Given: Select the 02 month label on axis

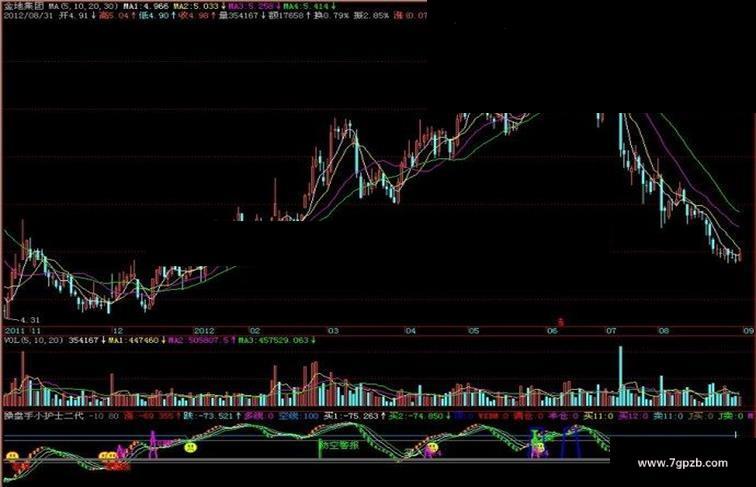Looking at the screenshot, I should point(255,331).
